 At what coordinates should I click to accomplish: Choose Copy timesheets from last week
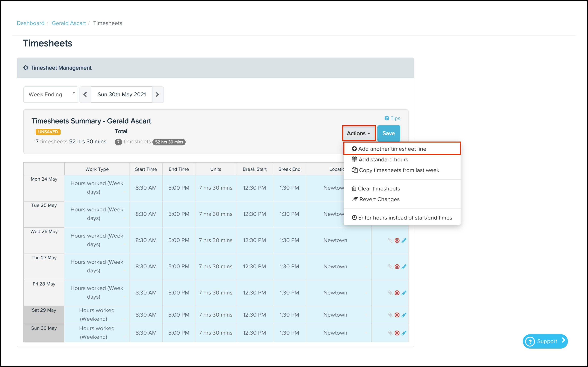(399, 170)
